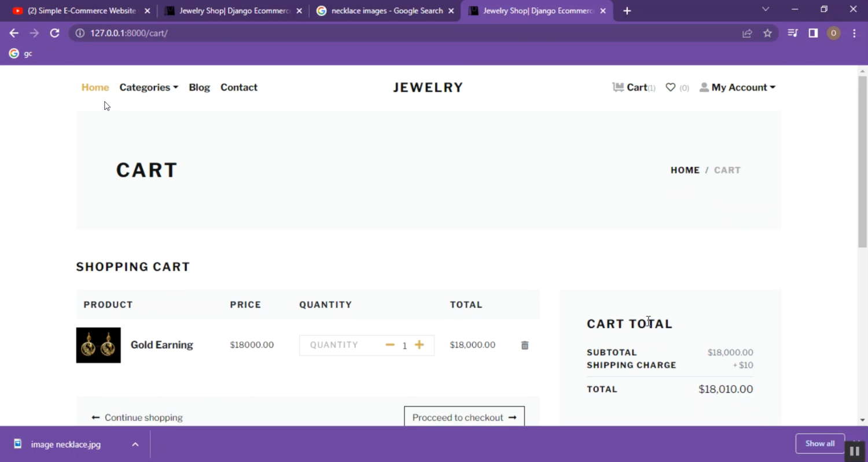Bookmark this page with the star icon

pos(767,33)
